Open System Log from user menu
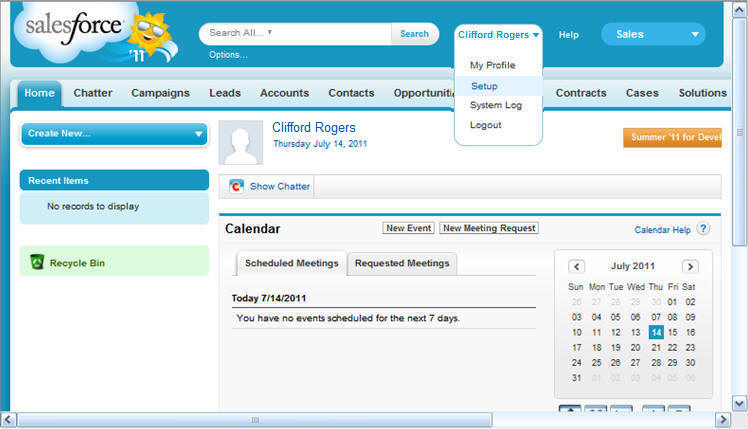This screenshot has width=748, height=429. (x=496, y=105)
